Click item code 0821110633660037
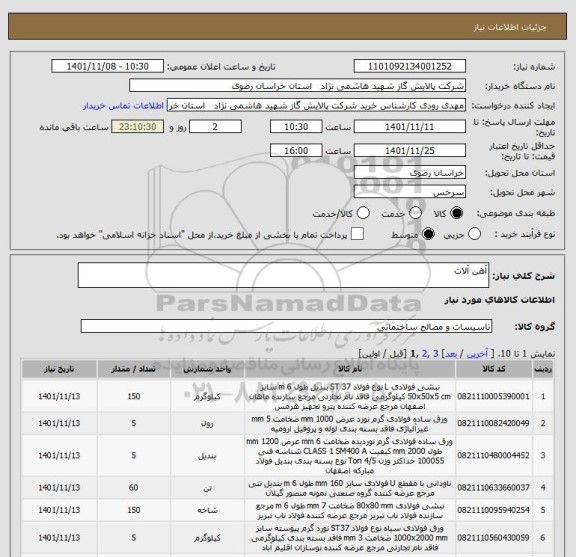Viewport: 576px width, 557px height. click(493, 488)
